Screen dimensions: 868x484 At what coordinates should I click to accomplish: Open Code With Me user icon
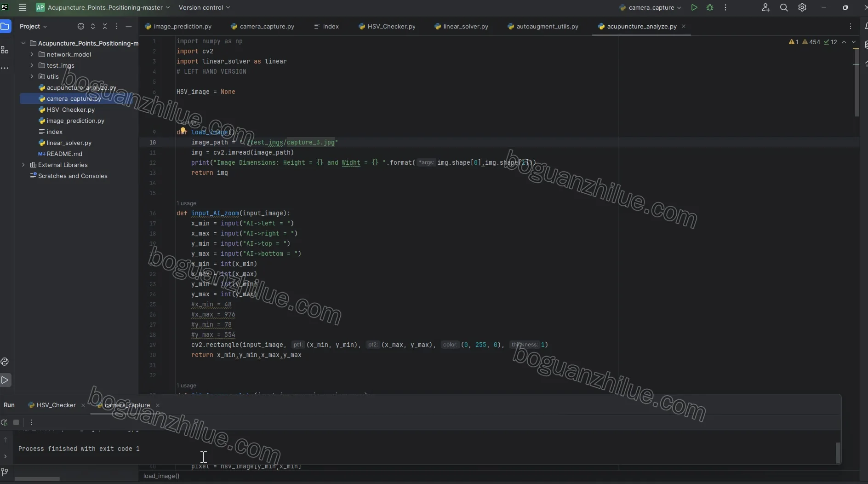(x=765, y=7)
